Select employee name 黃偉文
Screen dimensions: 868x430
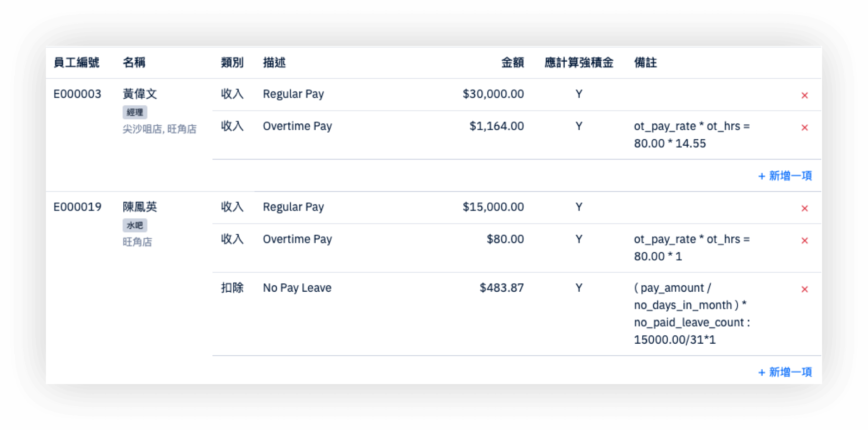140,94
